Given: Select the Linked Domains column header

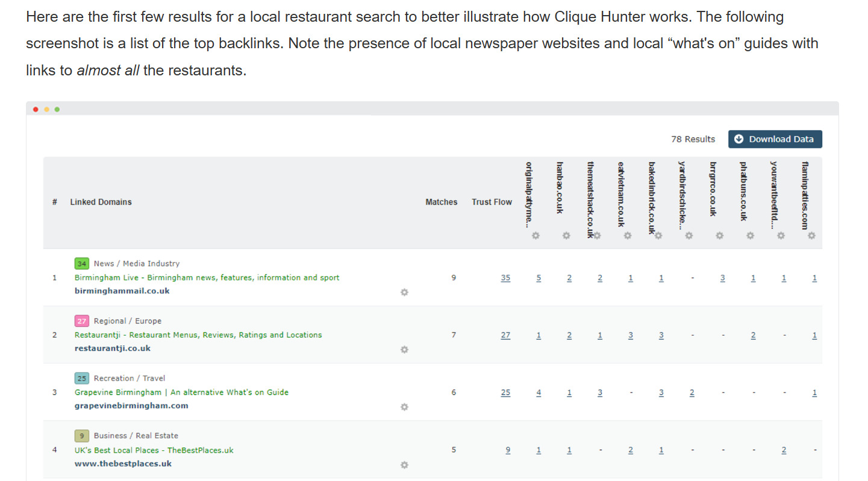Looking at the screenshot, I should point(101,202).
